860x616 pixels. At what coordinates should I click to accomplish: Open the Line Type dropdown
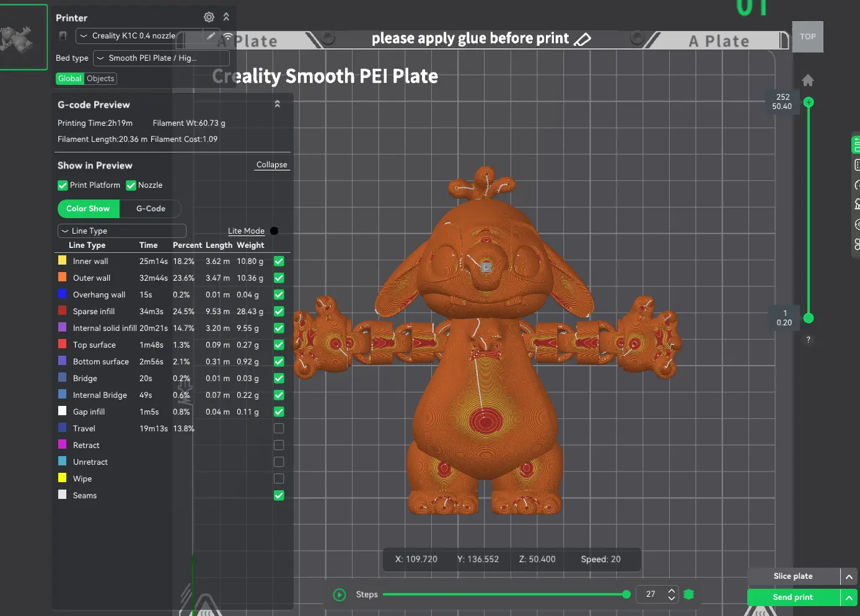coord(122,231)
